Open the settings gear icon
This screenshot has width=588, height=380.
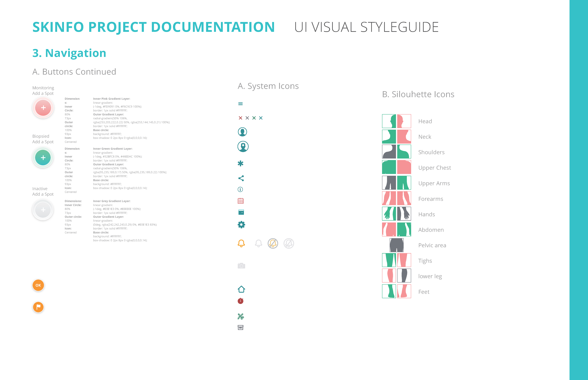point(241,225)
